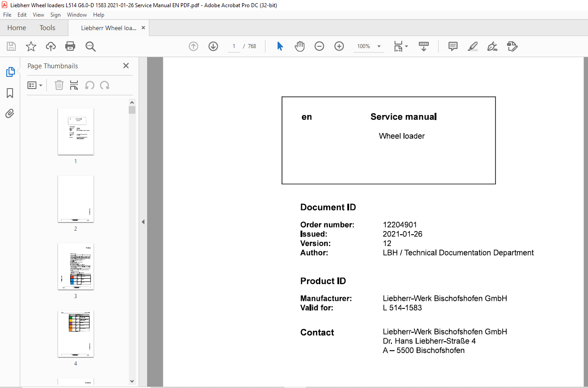Open the File menu

pos(7,15)
